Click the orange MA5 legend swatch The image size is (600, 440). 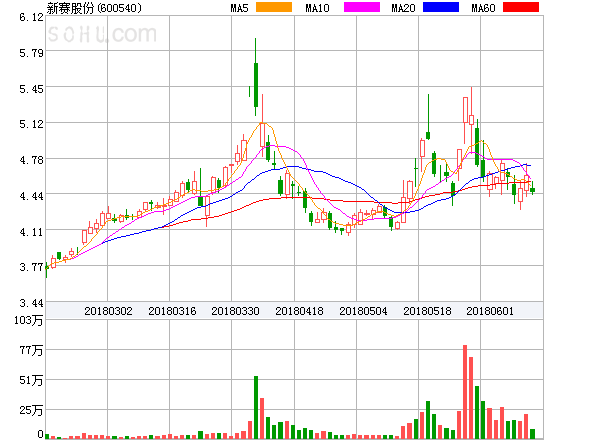[x=274, y=7]
